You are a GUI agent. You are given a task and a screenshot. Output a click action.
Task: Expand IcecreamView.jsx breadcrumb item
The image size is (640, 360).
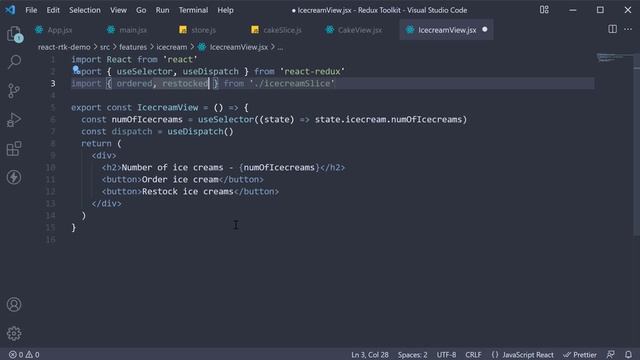239,47
